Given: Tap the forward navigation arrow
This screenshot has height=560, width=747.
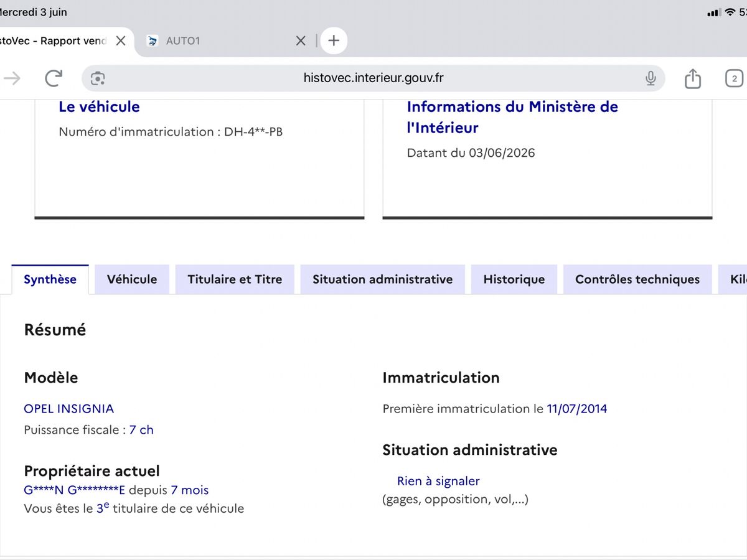Looking at the screenshot, I should click(x=12, y=78).
